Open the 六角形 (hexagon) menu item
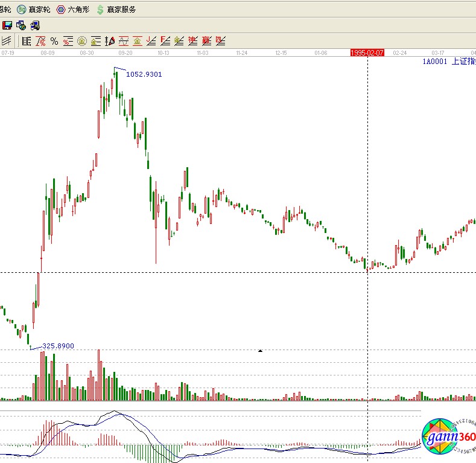 73,10
